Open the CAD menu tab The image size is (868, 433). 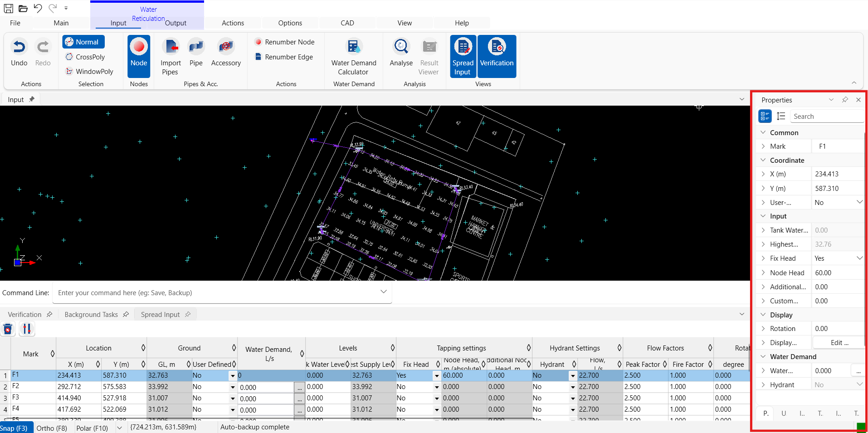(x=347, y=23)
